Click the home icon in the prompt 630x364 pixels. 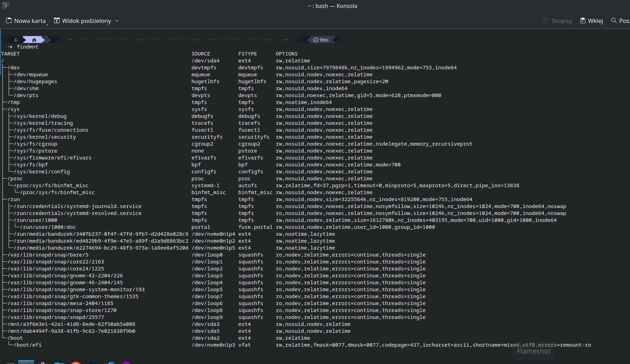34,40
